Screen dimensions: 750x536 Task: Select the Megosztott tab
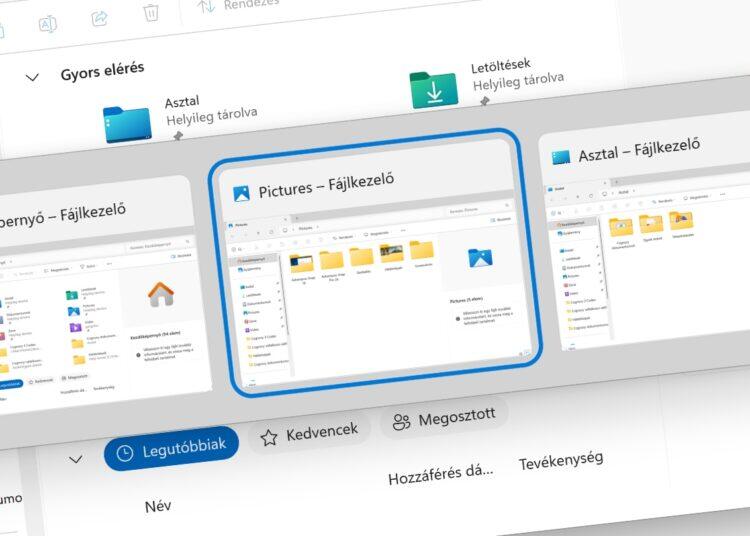pyautogui.click(x=444, y=417)
